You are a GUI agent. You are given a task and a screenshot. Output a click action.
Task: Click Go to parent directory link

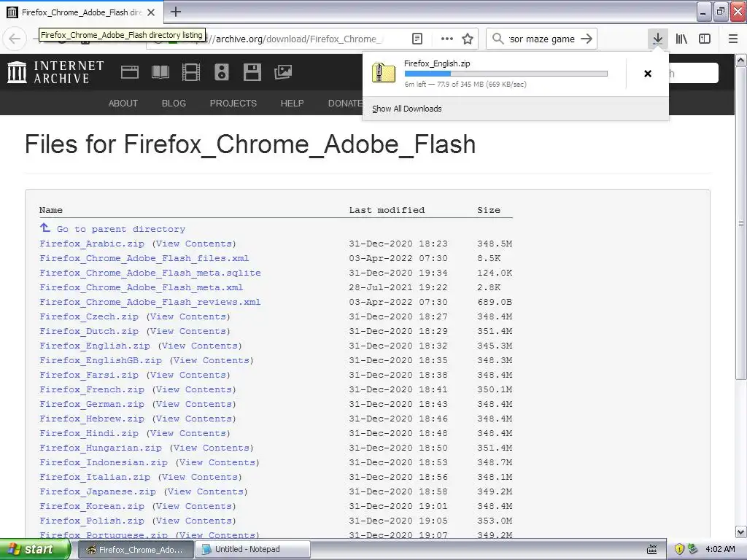pyautogui.click(x=121, y=229)
